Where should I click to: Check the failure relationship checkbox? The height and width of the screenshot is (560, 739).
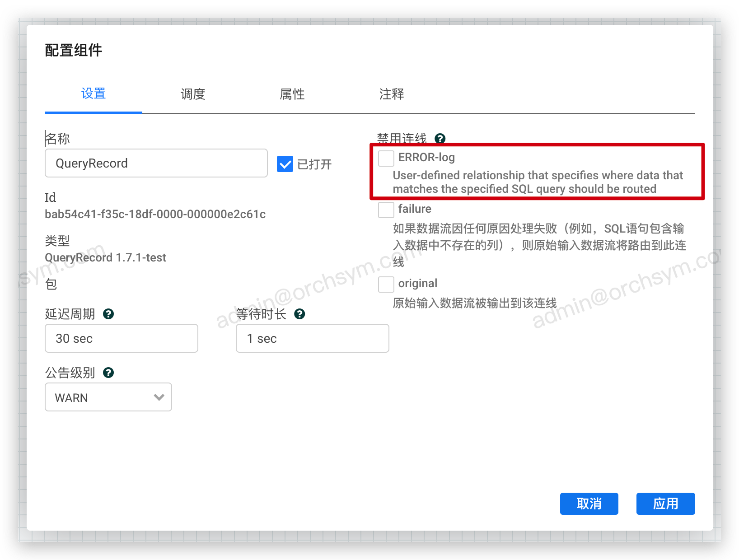(386, 210)
